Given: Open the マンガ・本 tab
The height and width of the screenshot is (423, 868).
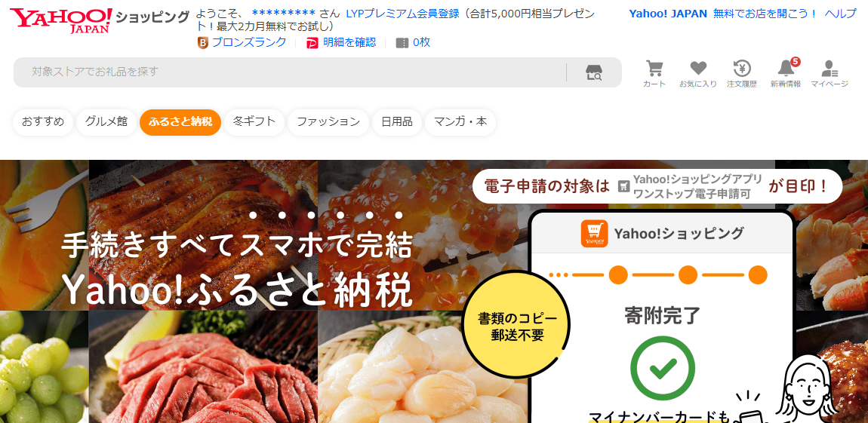Looking at the screenshot, I should tap(460, 122).
